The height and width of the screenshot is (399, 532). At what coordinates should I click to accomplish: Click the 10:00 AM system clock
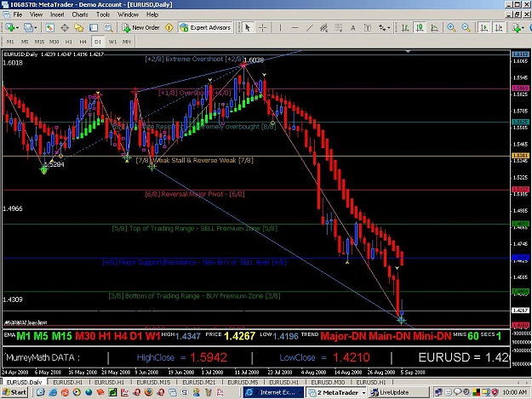pos(515,392)
